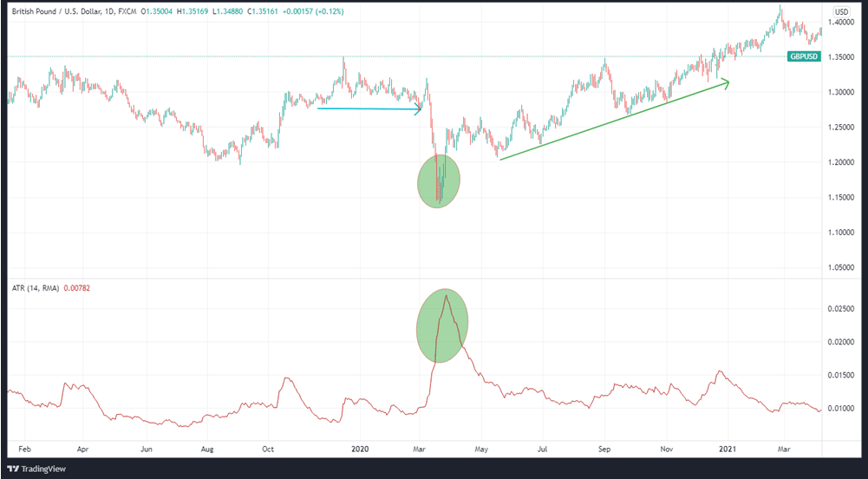
Task: Click the teal horizontal arrow drawing
Action: 369,108
